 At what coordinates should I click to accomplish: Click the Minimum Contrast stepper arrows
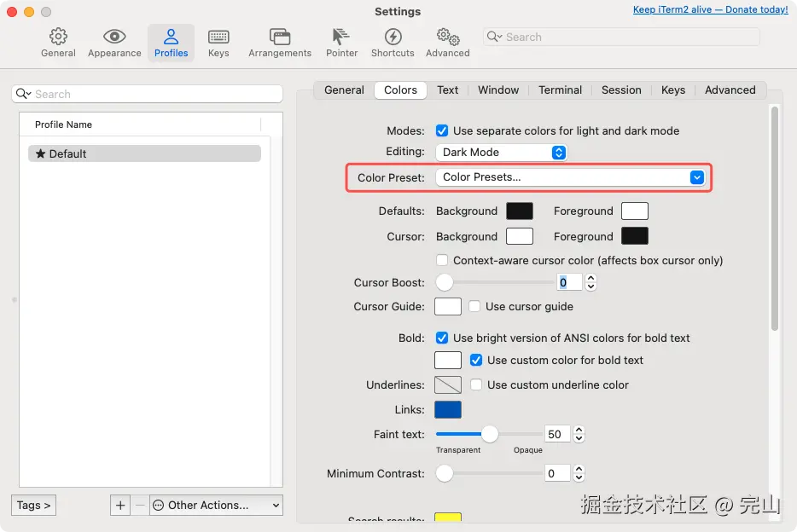pos(579,473)
